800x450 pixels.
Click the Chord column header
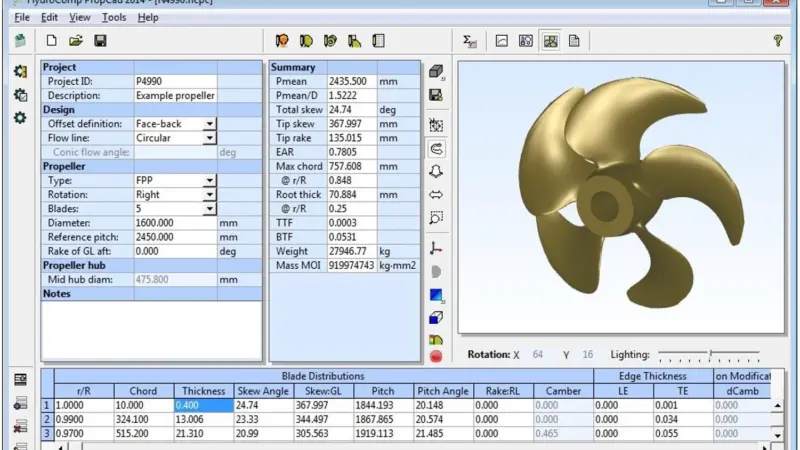coord(143,391)
